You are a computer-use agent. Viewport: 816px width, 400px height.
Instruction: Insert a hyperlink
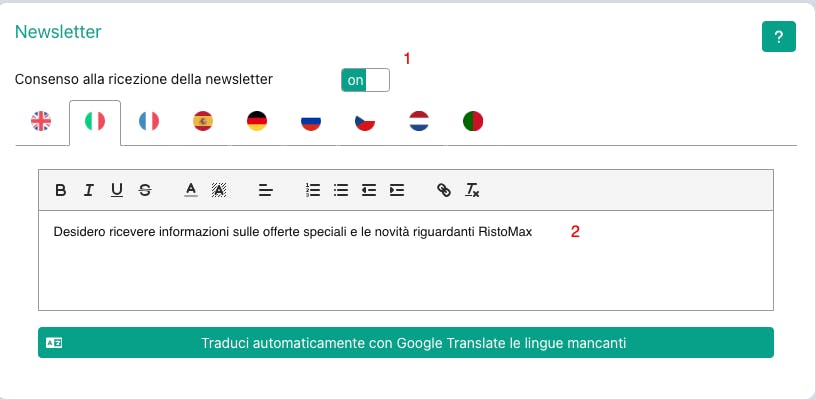pyautogui.click(x=443, y=190)
